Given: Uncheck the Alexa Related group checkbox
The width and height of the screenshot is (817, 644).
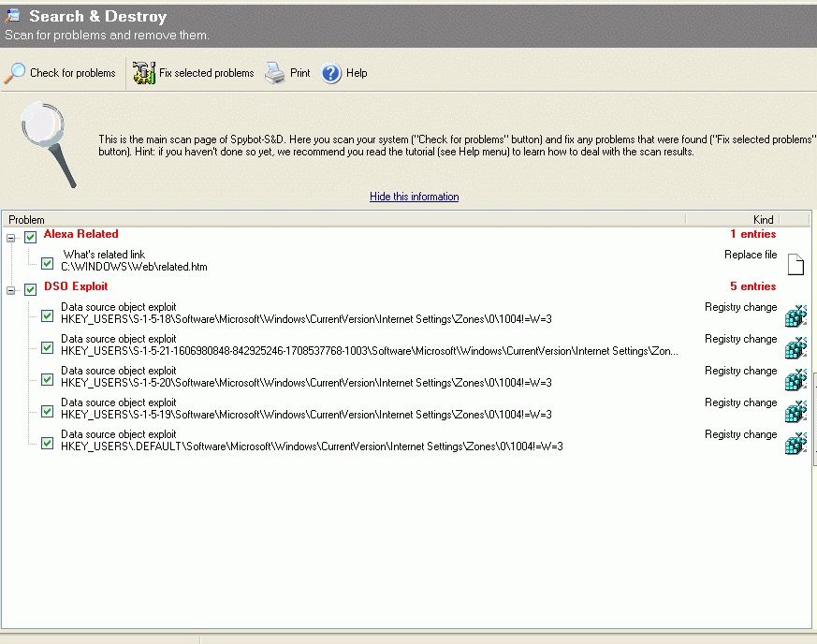Looking at the screenshot, I should pos(30,237).
